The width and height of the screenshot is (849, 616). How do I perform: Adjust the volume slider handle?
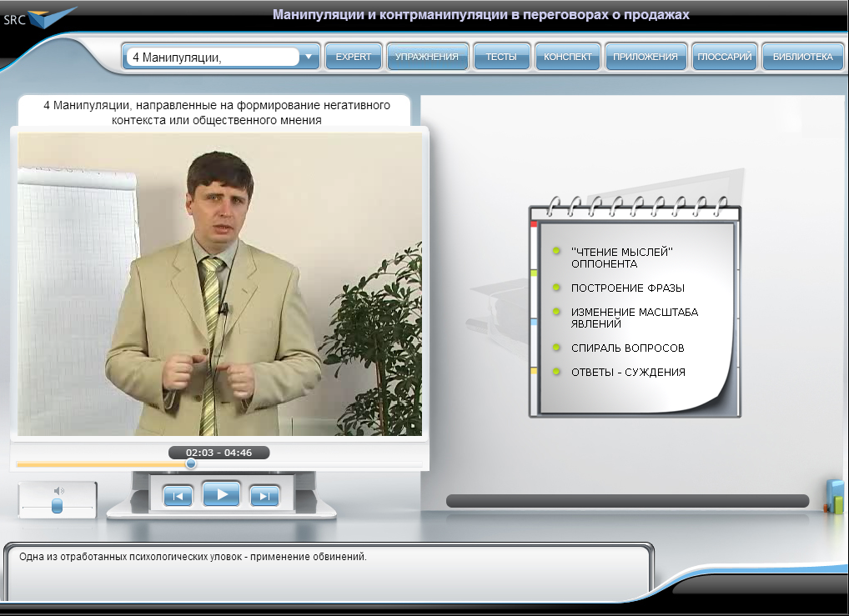pyautogui.click(x=57, y=506)
